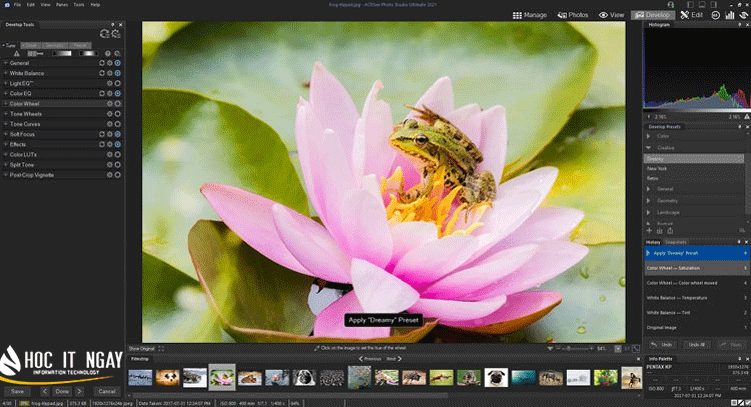This screenshot has width=751, height=407.
Task: Click Show Original below the image
Action: click(x=142, y=349)
